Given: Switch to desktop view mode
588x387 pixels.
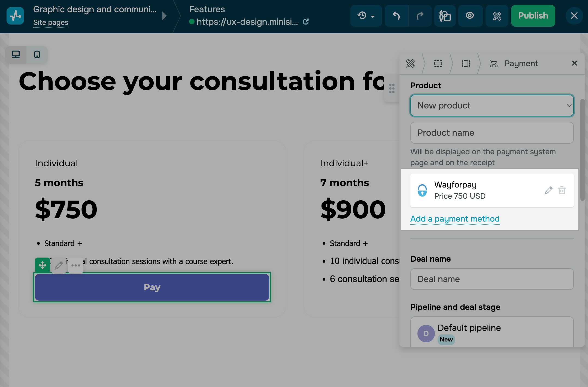Looking at the screenshot, I should coord(16,55).
